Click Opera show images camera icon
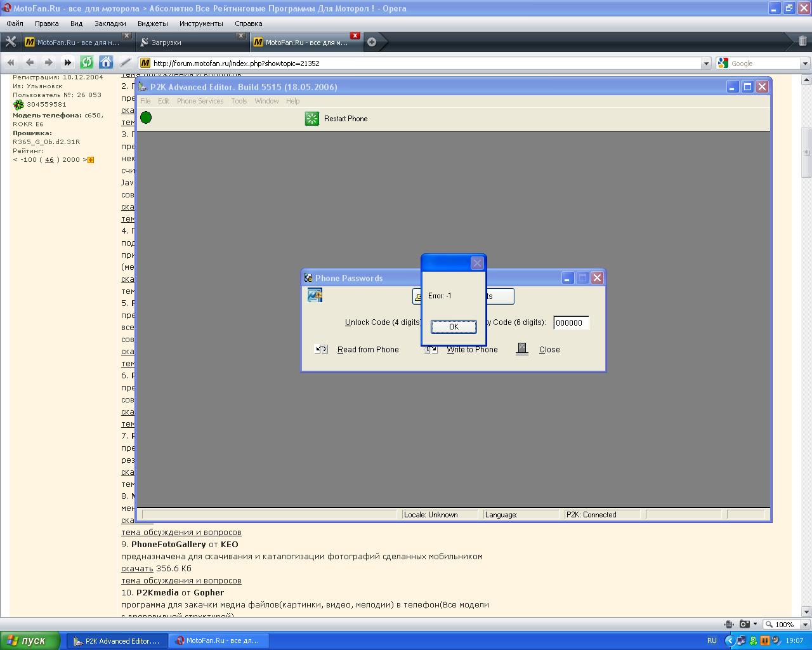The image size is (812, 650). 745,624
